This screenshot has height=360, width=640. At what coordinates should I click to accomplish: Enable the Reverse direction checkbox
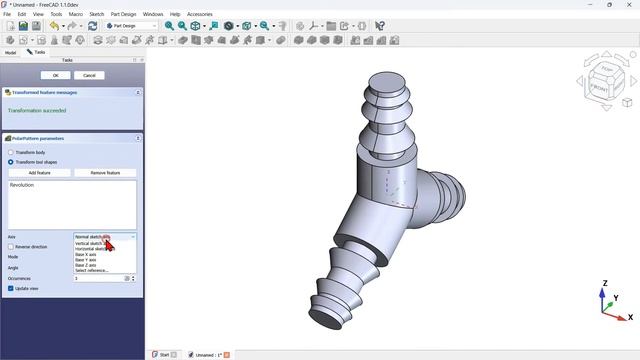click(11, 247)
